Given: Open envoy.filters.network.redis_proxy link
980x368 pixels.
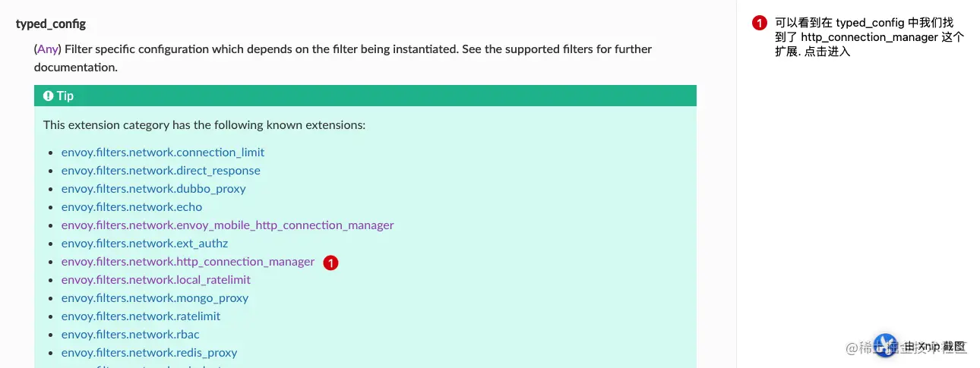Looking at the screenshot, I should [x=150, y=352].
